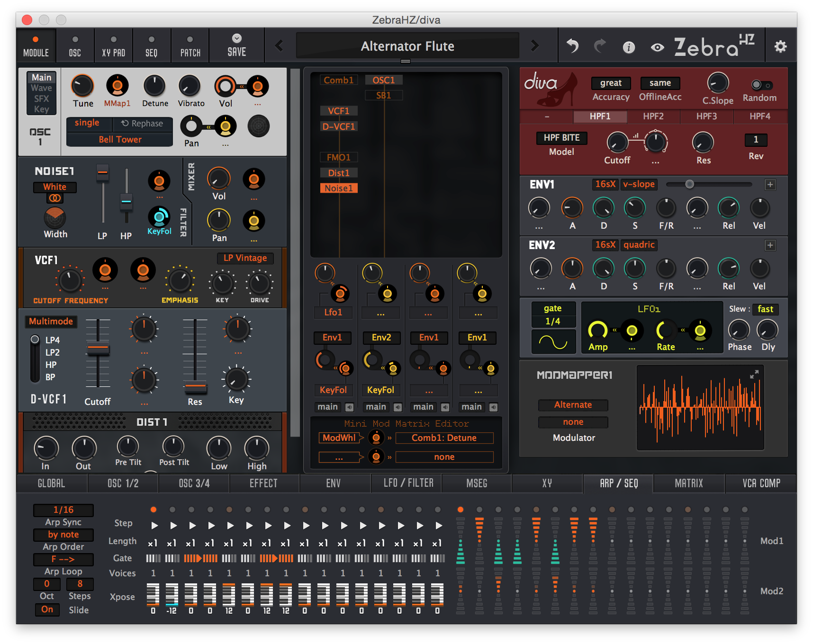
Task: Click the OSC1 Vibrato knob
Action: tap(190, 86)
